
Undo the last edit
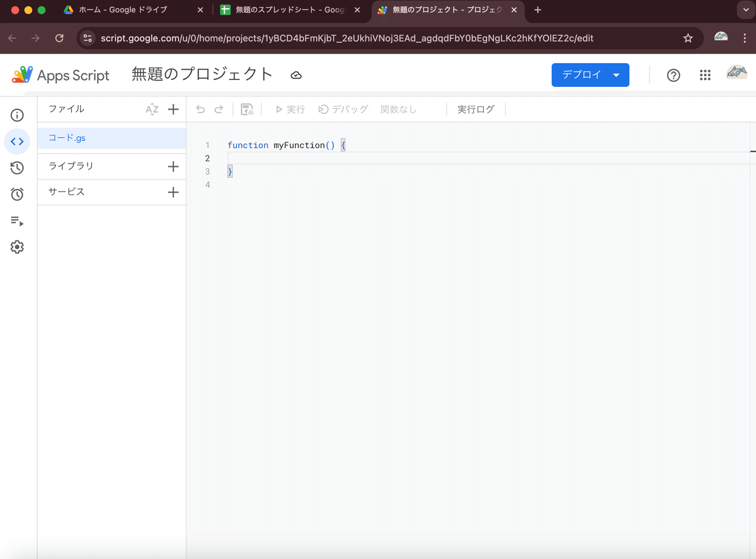coord(200,108)
